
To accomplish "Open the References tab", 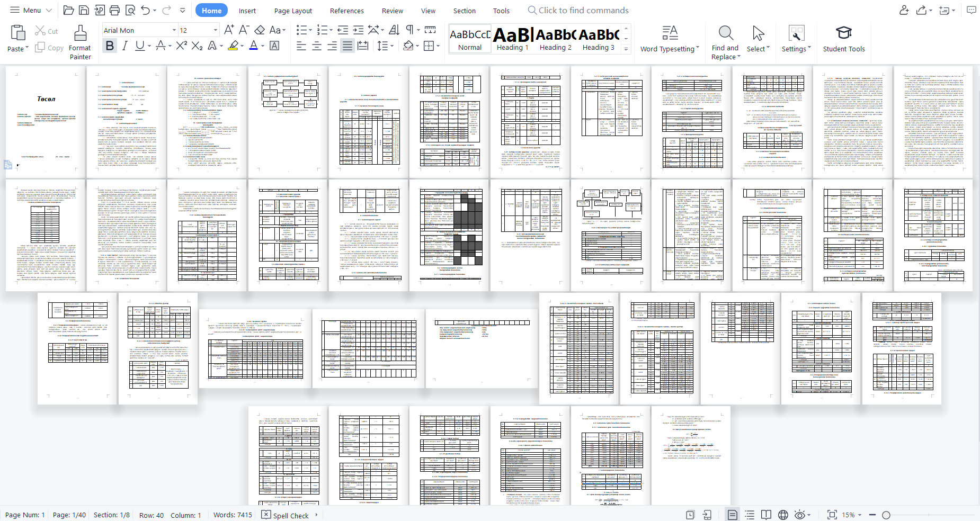I will (x=346, y=11).
